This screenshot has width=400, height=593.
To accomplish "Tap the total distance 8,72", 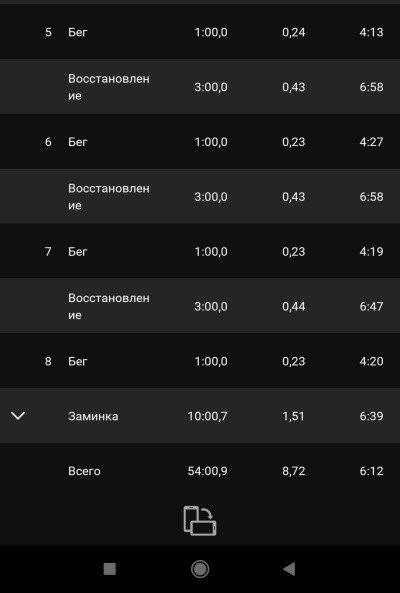I will click(x=293, y=471).
